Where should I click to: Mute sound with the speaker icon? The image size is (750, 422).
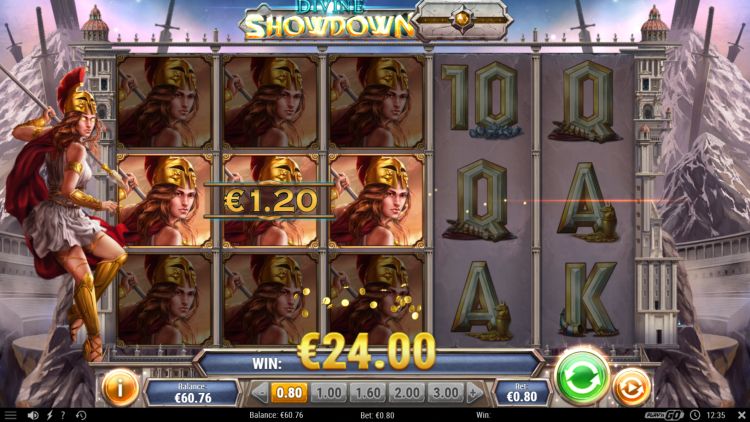point(33,415)
